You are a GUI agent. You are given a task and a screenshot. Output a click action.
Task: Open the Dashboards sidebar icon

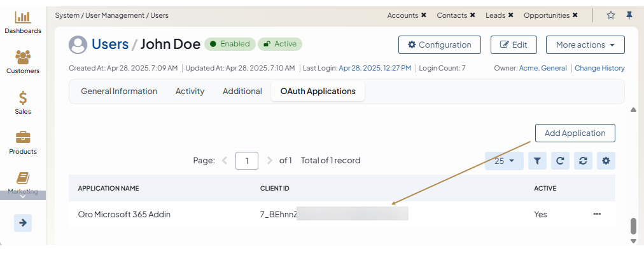coord(23,18)
